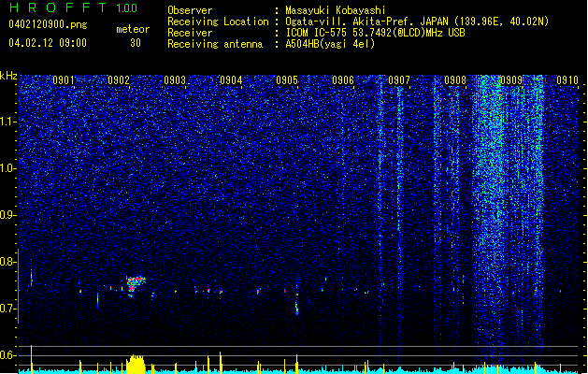Click the date stamp 04.02.12 09:00
The height and width of the screenshot is (374, 588).
(x=48, y=43)
